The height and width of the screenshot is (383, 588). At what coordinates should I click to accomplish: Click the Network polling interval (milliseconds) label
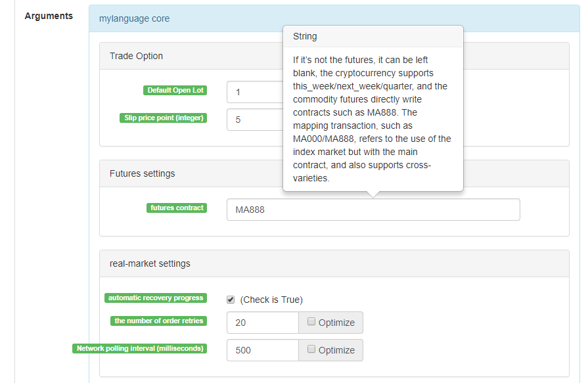click(x=140, y=348)
